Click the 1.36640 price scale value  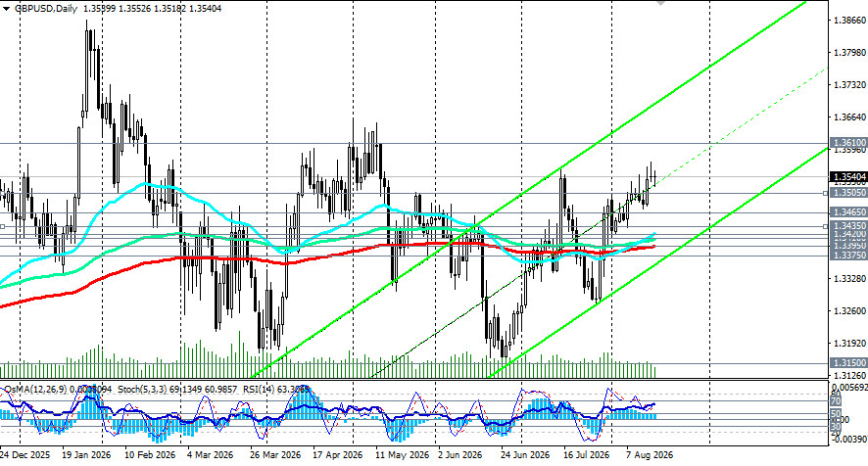coord(849,117)
